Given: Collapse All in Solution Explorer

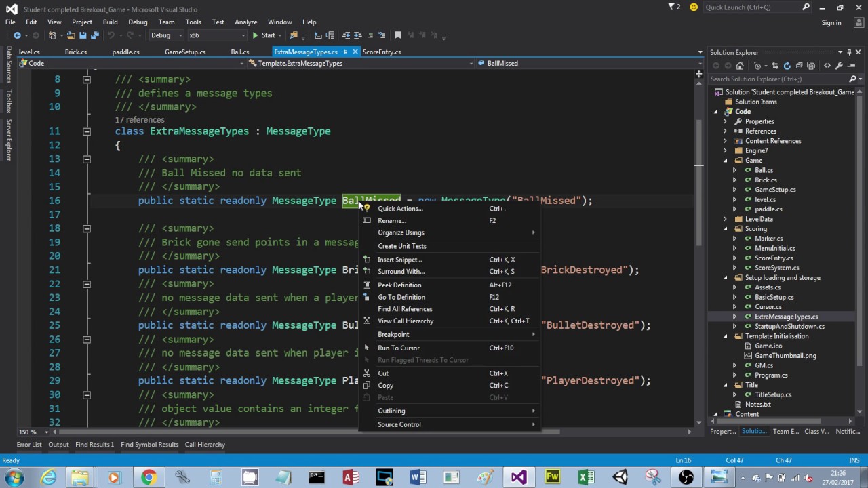Looking at the screenshot, I should [800, 66].
